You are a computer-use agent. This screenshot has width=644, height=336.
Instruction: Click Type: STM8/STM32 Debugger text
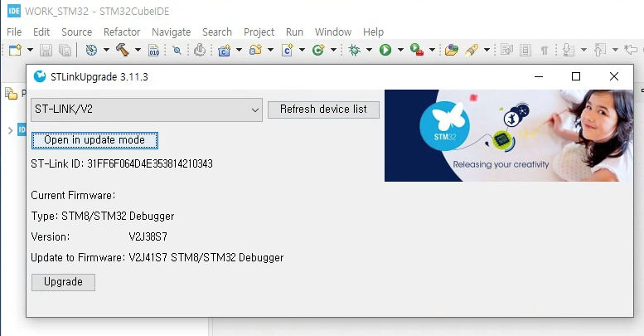[x=102, y=216]
